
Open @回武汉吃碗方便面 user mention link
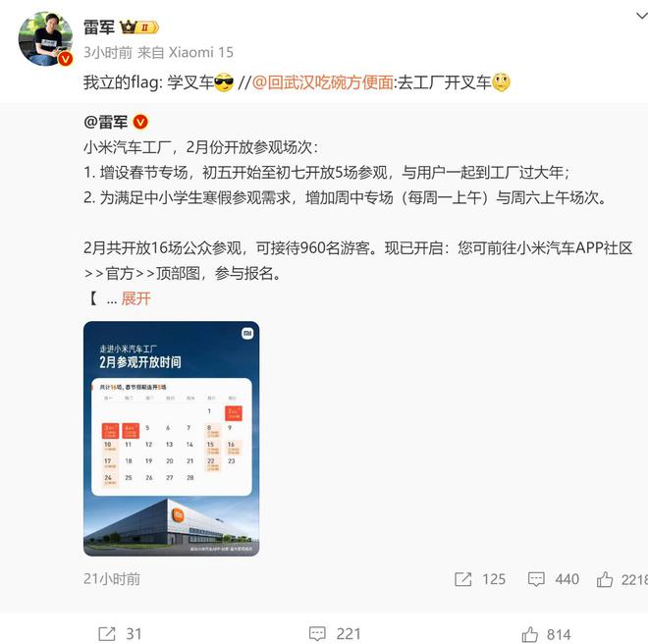[x=322, y=82]
